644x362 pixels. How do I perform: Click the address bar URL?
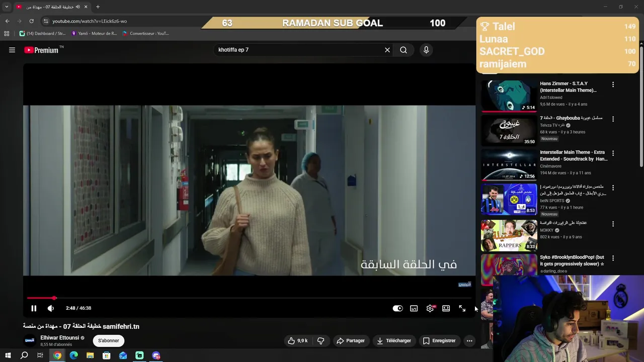click(90, 21)
